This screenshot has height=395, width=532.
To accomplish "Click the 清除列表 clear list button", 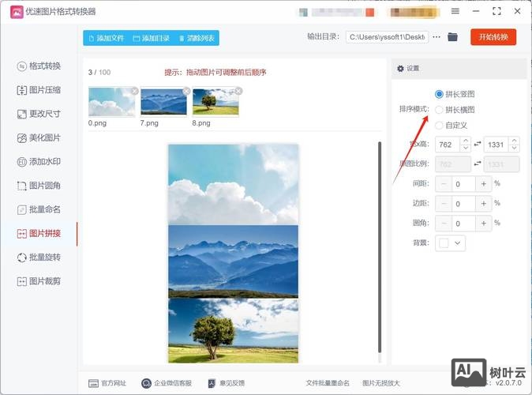I will tap(197, 38).
